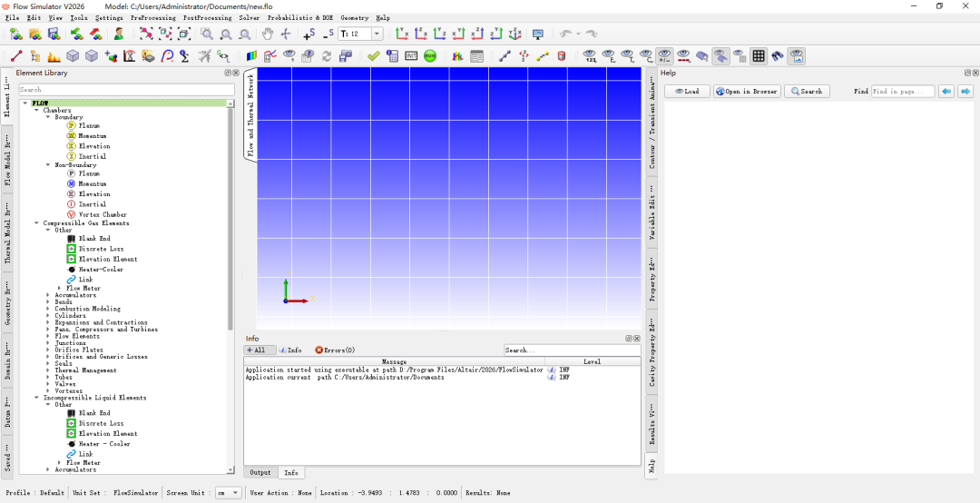This screenshot has width=980, height=503.
Task: Click the INIT initialization toolbar icon
Action: coord(411,56)
